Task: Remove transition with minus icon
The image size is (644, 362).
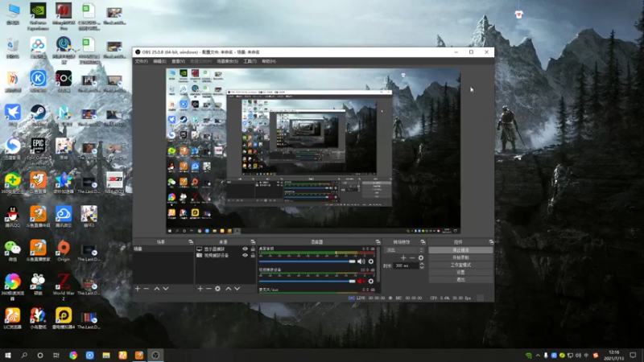Action: click(412, 257)
